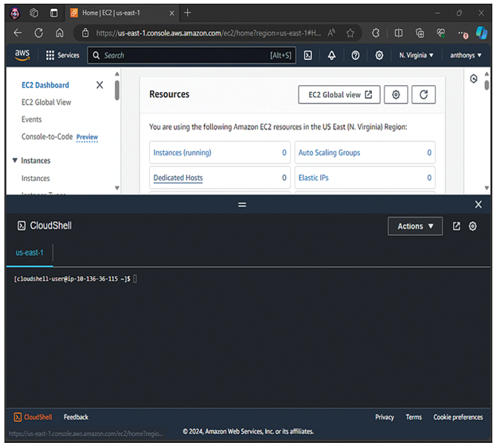Open the N. Virginia region dropdown
The height and width of the screenshot is (448, 496).
point(416,56)
